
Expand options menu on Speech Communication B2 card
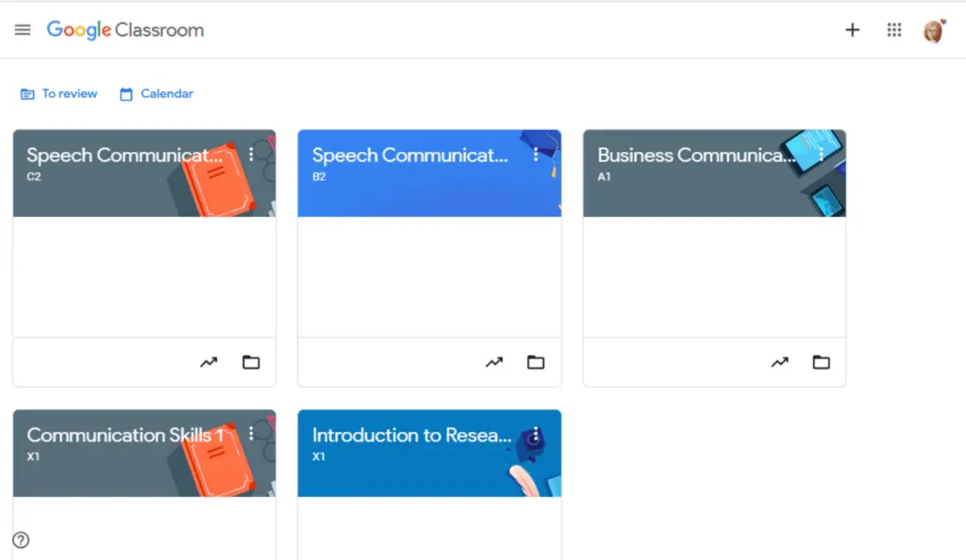coord(536,155)
